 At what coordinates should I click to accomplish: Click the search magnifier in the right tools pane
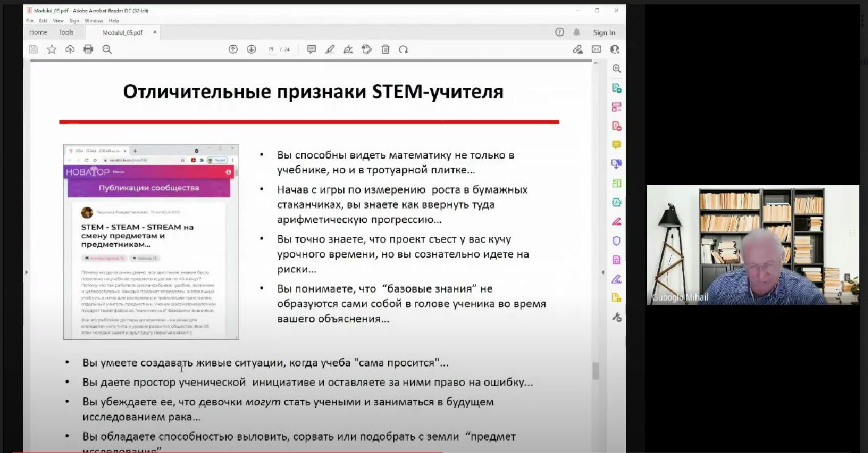click(616, 69)
